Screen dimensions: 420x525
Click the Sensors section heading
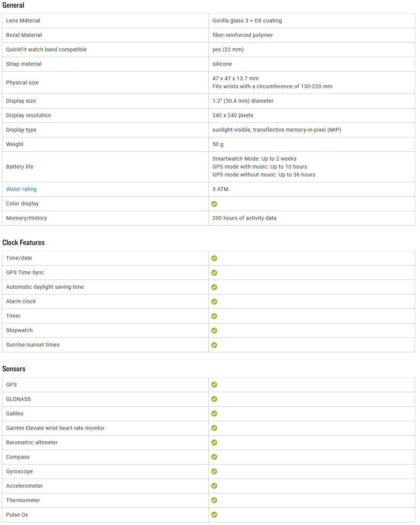pyautogui.click(x=14, y=369)
